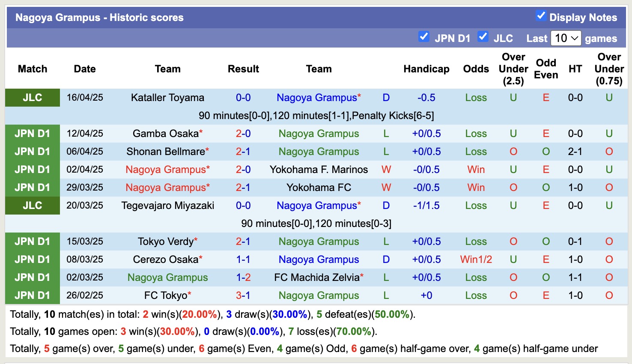Click the FC Tokyo 3-1 result
The image size is (632, 364).
pos(243,295)
